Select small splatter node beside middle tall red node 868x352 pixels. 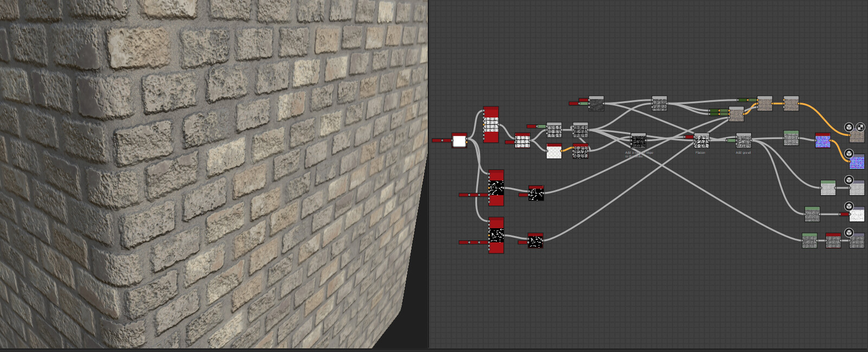pos(536,193)
